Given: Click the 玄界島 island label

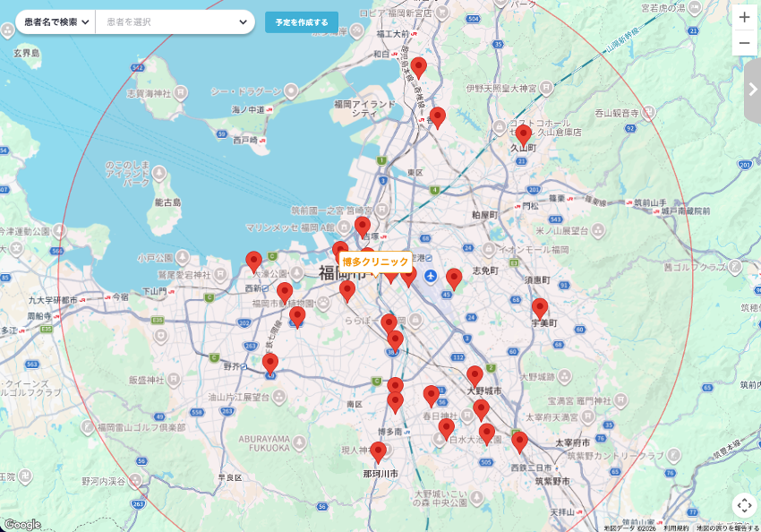Looking at the screenshot, I should (x=27, y=53).
